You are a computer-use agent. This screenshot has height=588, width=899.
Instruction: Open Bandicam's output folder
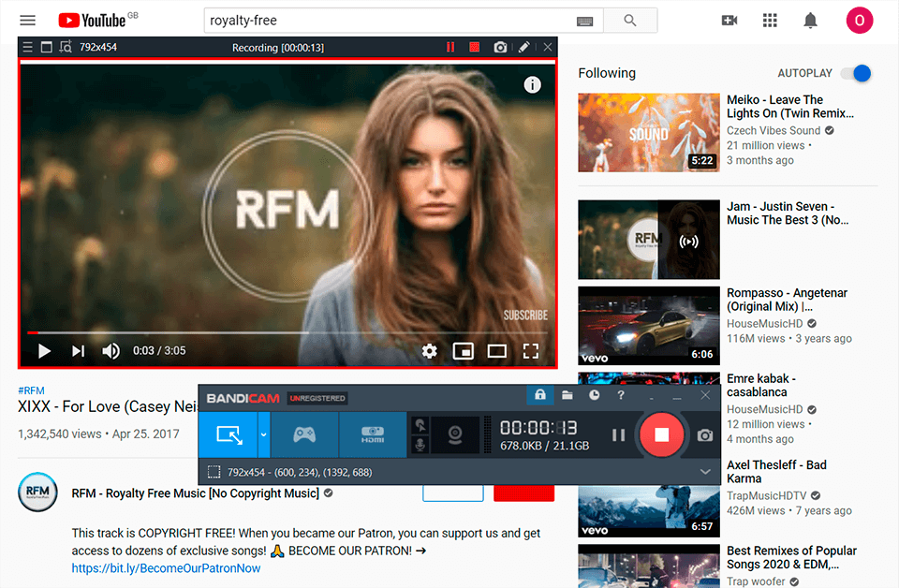coord(567,395)
